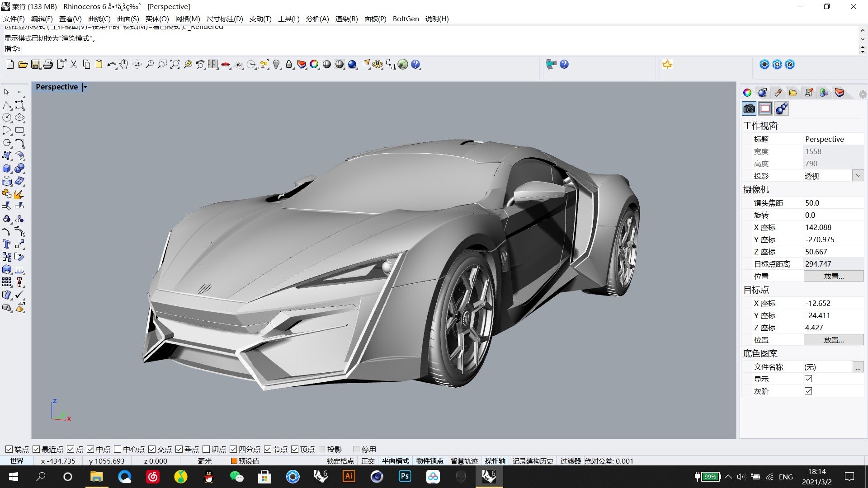
Task: Click the blue render sphere icon
Action: tap(352, 65)
